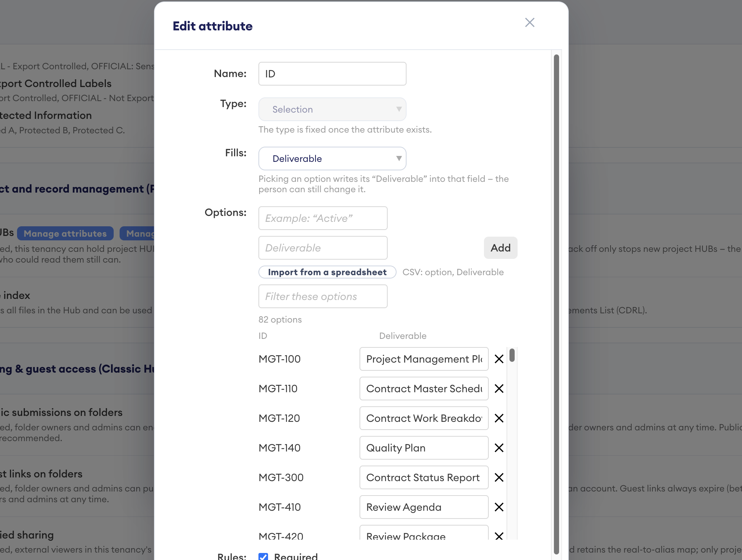
Task: Remove the MGT-110 option
Action: click(499, 389)
